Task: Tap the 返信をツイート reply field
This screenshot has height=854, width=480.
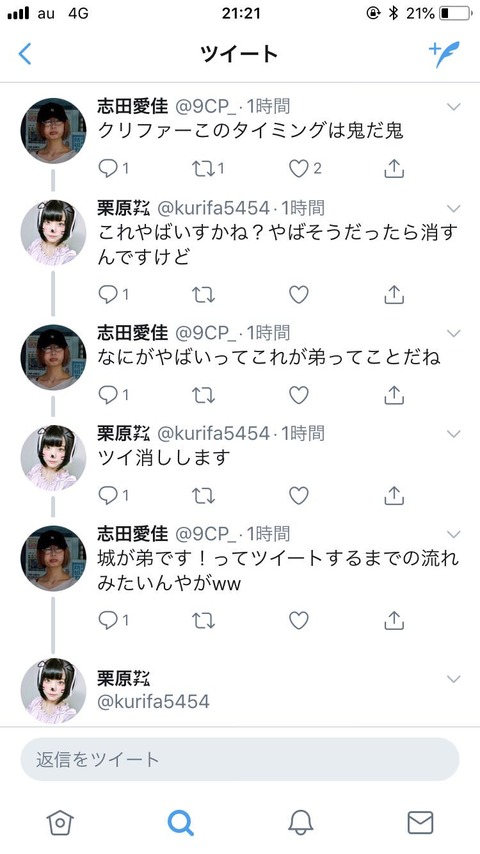Action: tap(240, 759)
